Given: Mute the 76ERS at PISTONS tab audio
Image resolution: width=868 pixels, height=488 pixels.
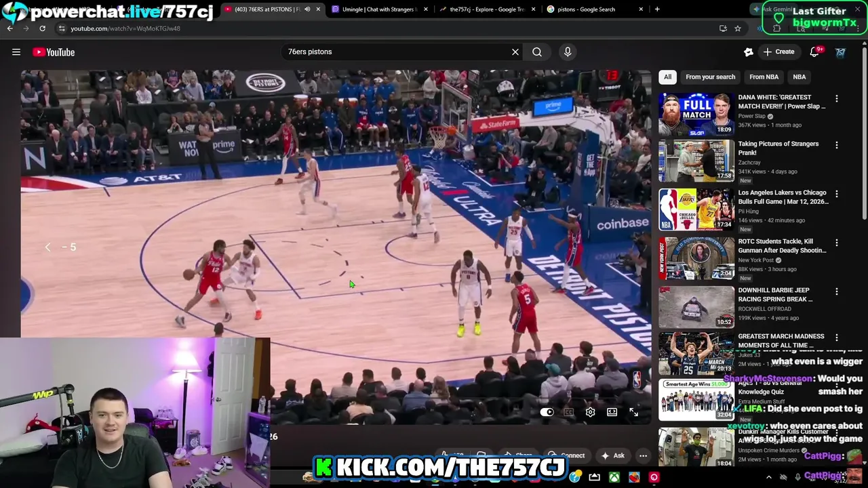Looking at the screenshot, I should [x=307, y=9].
